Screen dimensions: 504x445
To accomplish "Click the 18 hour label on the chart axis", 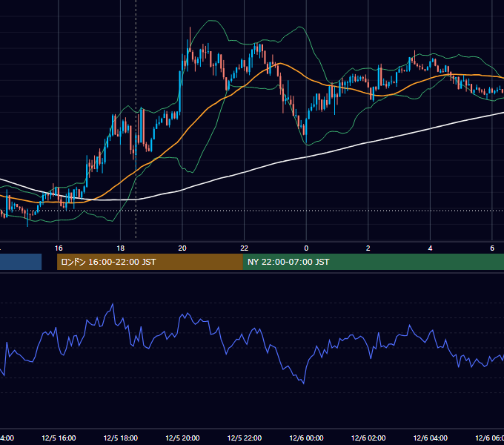I will [121, 248].
